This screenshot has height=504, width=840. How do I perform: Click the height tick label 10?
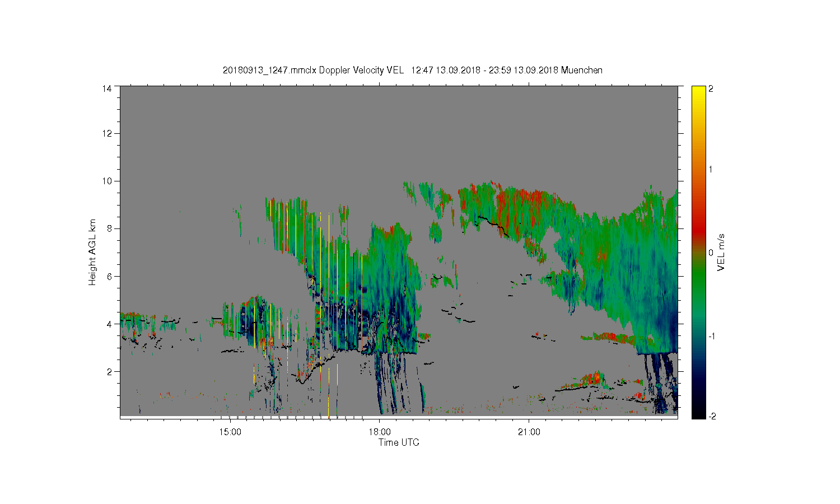point(107,181)
